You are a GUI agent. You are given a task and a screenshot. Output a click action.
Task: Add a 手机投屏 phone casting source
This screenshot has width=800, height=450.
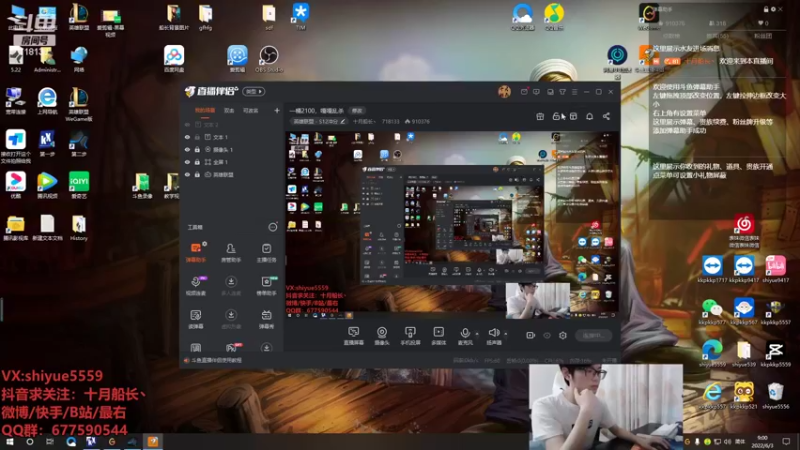click(x=410, y=336)
